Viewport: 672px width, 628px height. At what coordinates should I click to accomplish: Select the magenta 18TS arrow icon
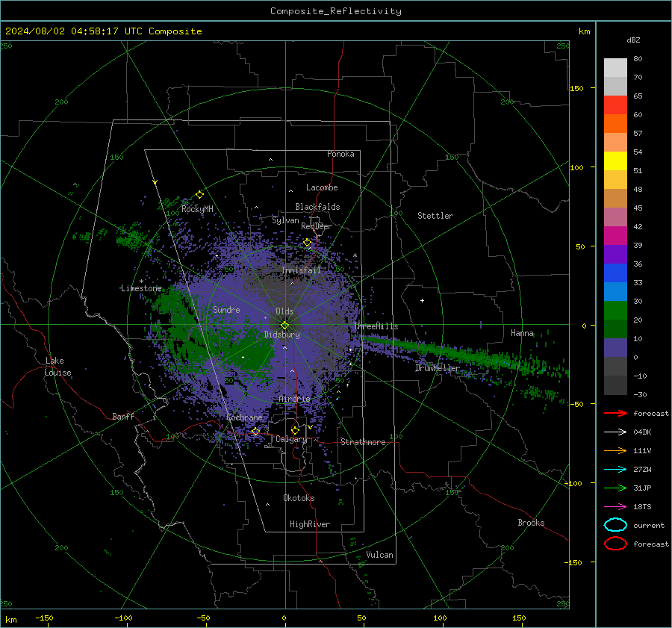point(615,507)
